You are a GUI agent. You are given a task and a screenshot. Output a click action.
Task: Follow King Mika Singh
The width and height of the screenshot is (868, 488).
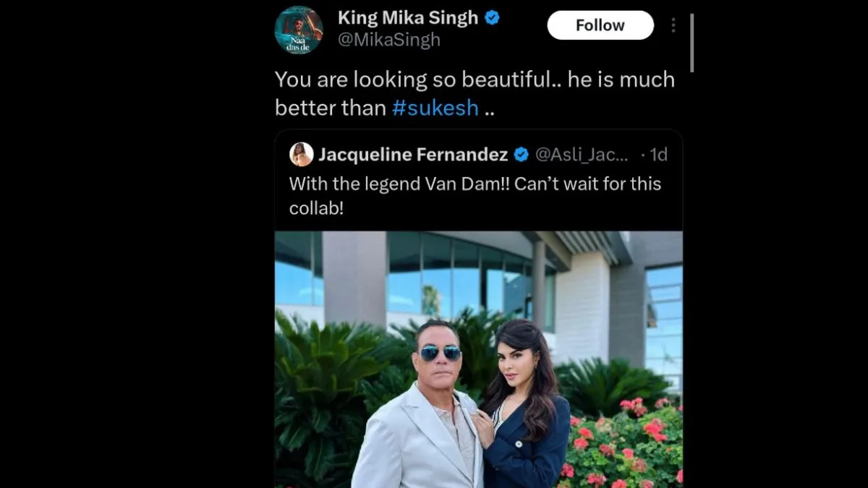(x=600, y=25)
